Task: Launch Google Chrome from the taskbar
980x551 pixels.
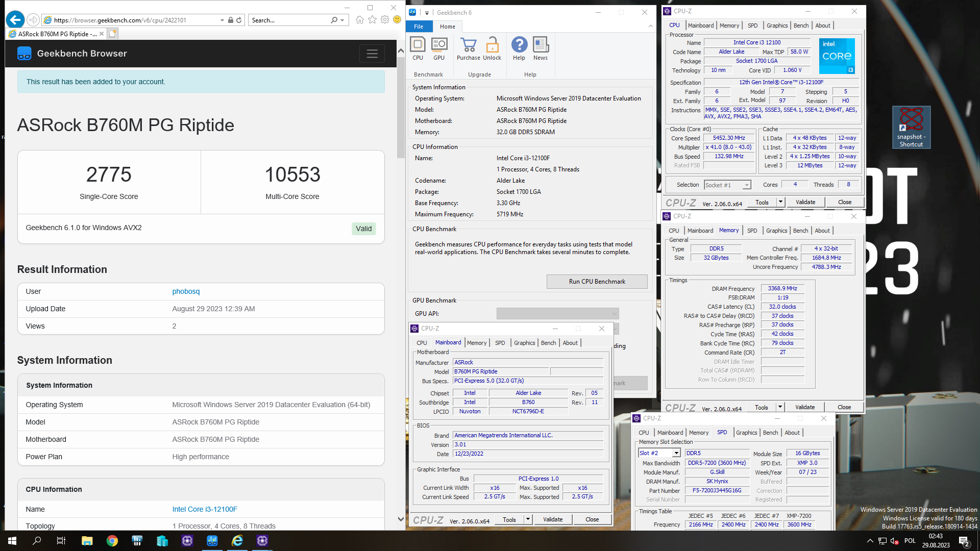Action: pyautogui.click(x=112, y=541)
